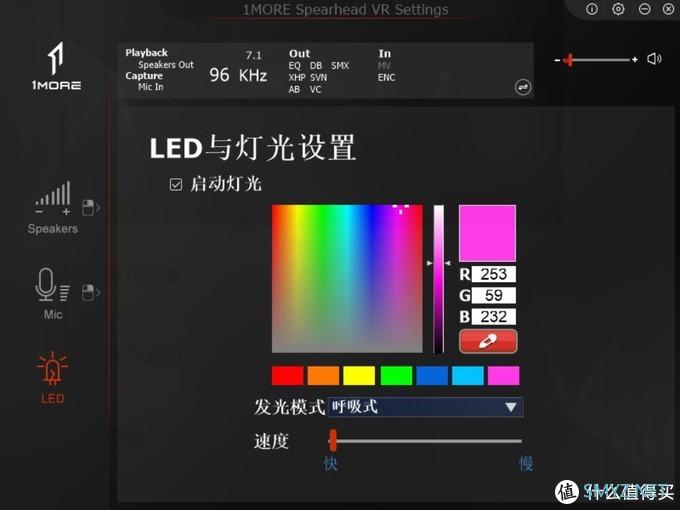This screenshot has height=510, width=680.
Task: Click the VC output effect label
Action: pyautogui.click(x=315, y=89)
